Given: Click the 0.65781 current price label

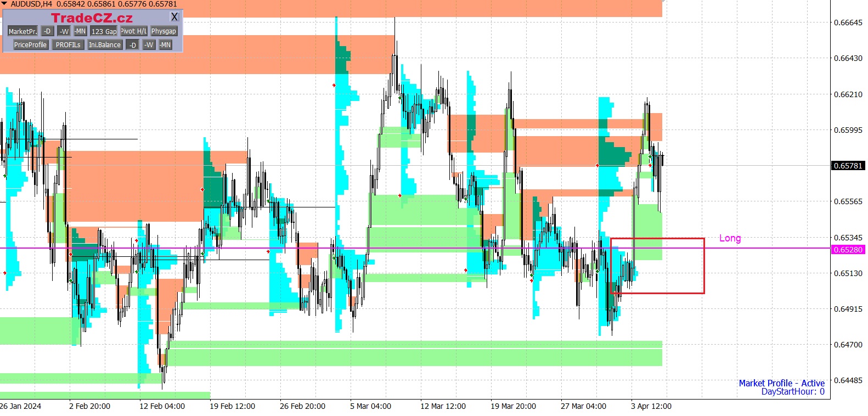Looking at the screenshot, I should point(848,166).
